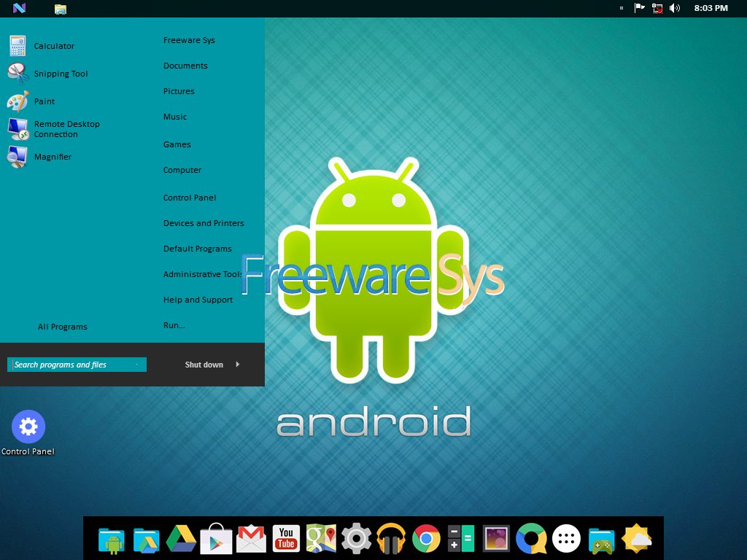Open the Play Store dock icon
This screenshot has height=560, width=747.
pos(216,539)
